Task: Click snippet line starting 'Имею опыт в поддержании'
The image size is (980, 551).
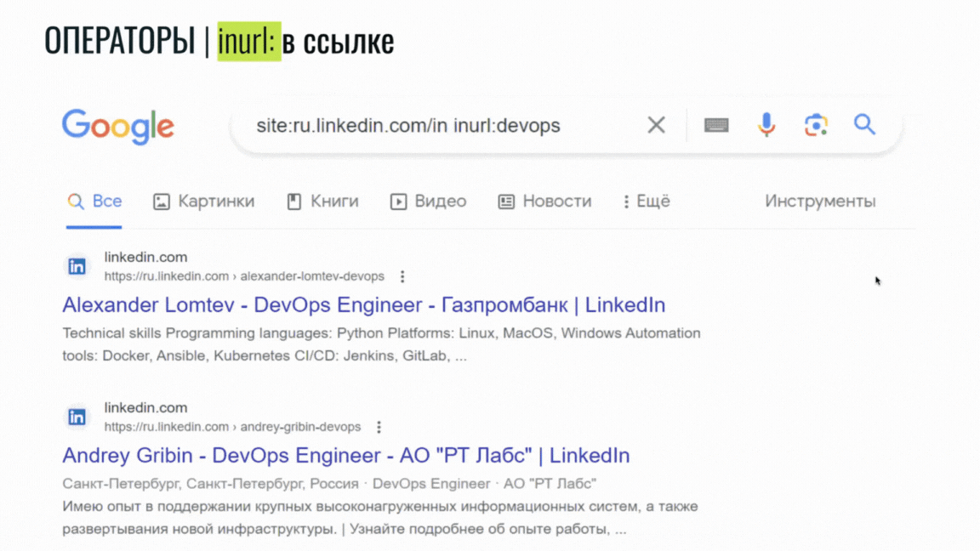Action: [x=380, y=506]
